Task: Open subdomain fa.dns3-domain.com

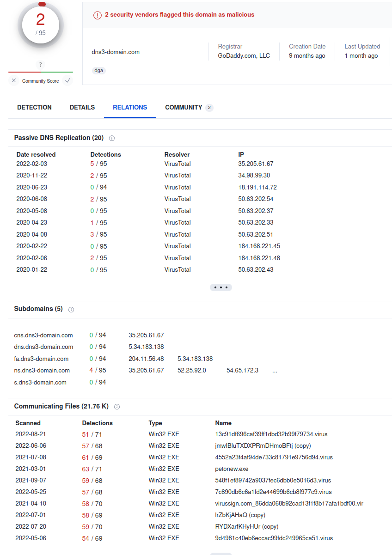Action: pos(41,359)
